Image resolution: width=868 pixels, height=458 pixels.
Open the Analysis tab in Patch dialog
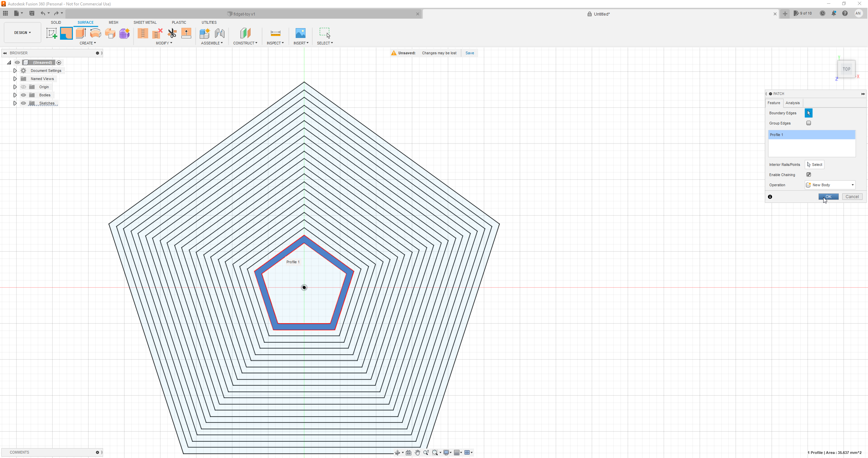pos(792,103)
